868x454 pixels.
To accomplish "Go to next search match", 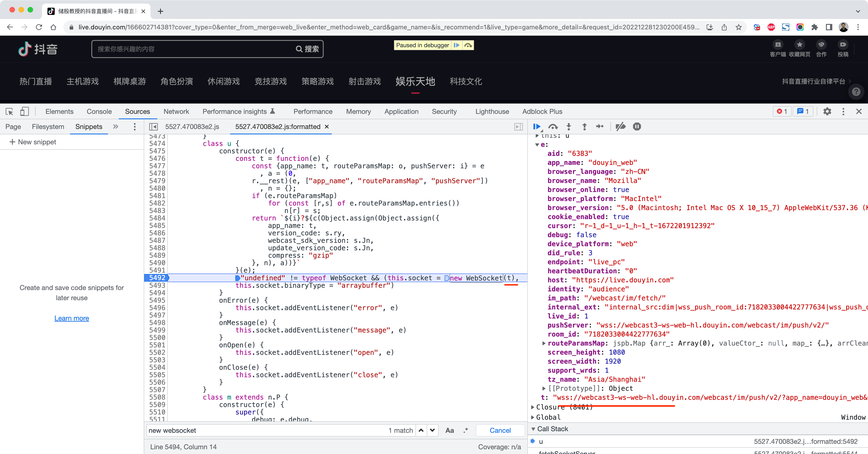I will click(432, 430).
